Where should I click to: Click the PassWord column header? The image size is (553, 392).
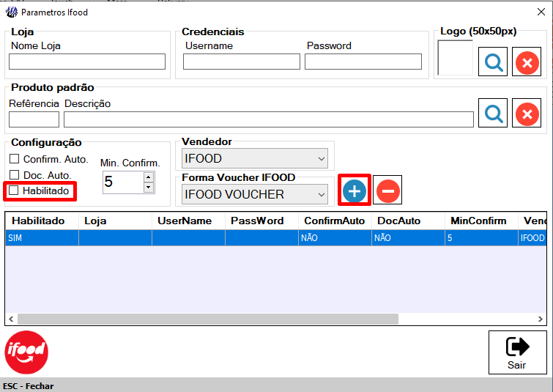point(261,221)
